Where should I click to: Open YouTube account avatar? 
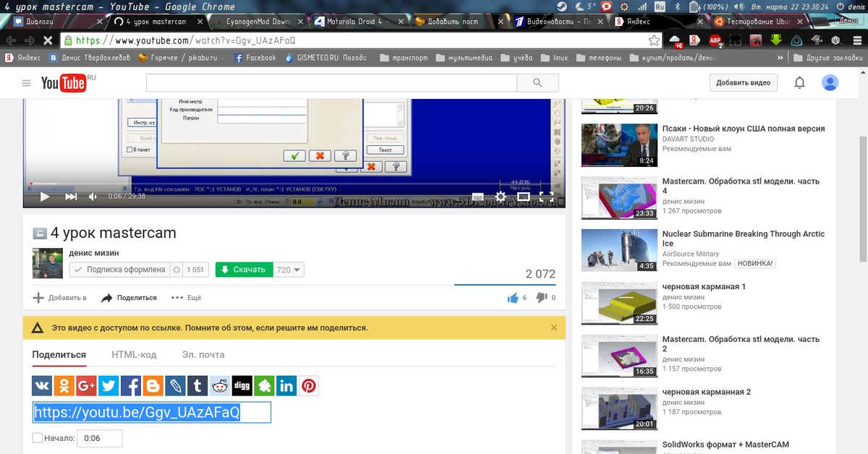pyautogui.click(x=830, y=82)
